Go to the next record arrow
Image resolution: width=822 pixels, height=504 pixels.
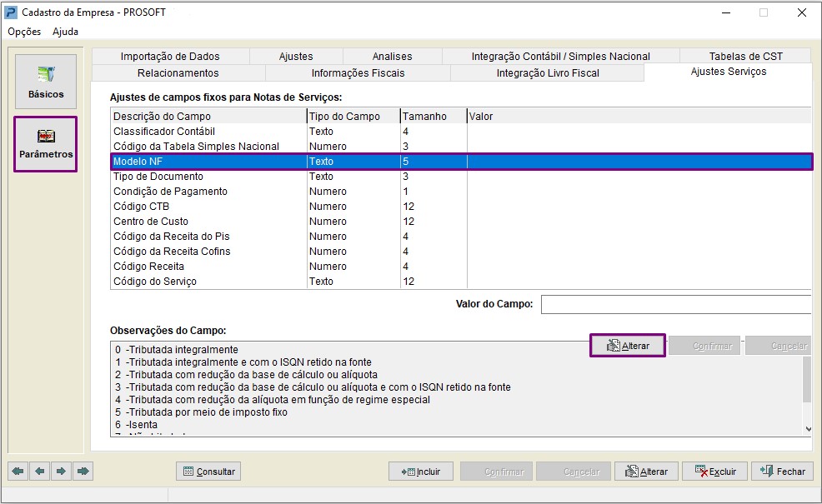[61, 472]
